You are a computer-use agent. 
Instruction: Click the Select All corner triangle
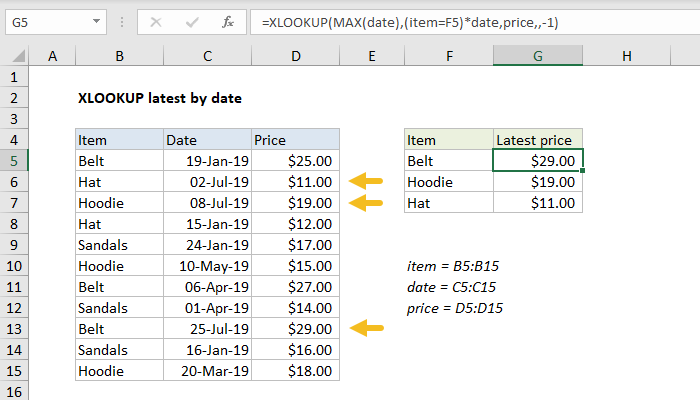[17, 57]
